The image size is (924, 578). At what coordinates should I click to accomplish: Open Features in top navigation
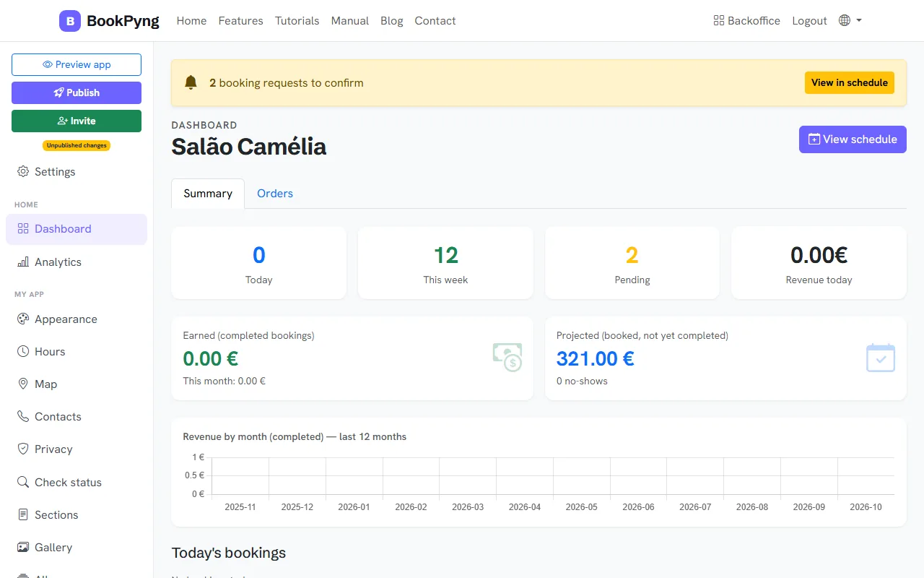[x=240, y=21]
